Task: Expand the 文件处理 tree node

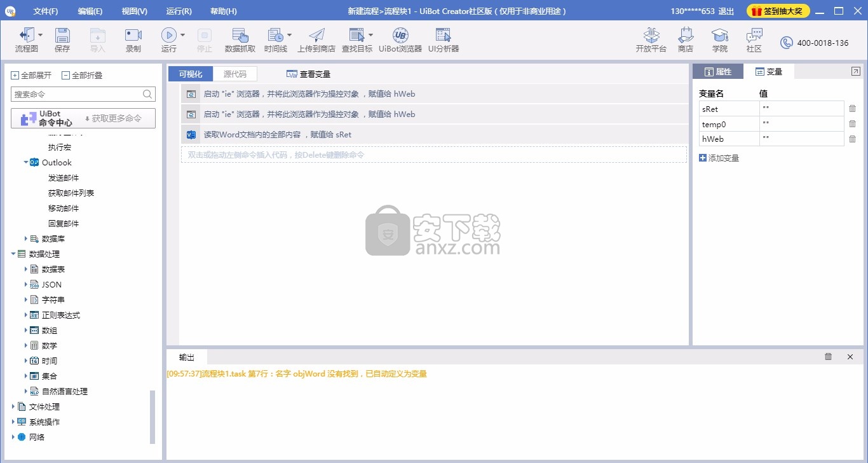Action: coord(13,406)
